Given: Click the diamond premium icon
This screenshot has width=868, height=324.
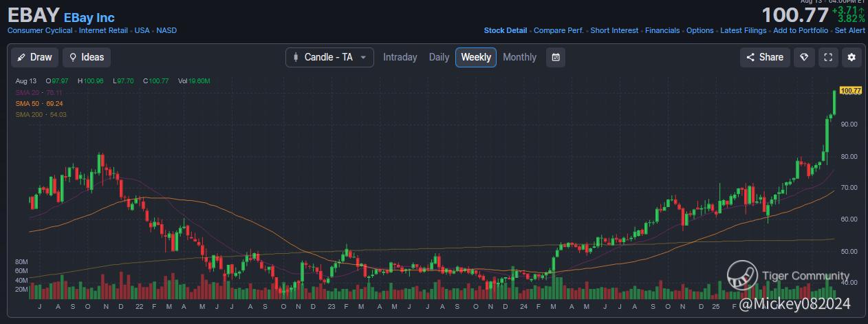Looking at the screenshot, I should click(x=804, y=57).
